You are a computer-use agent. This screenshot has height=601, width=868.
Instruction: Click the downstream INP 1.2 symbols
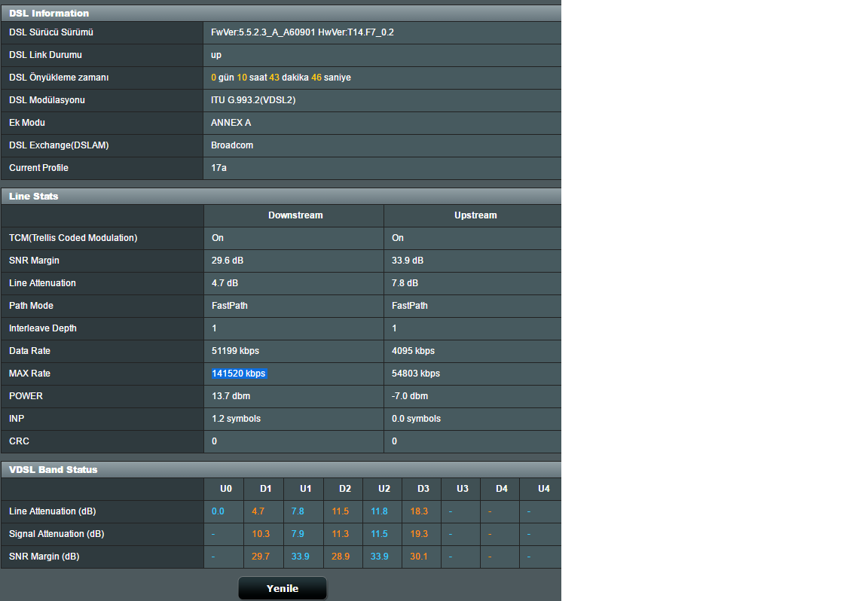click(x=236, y=419)
